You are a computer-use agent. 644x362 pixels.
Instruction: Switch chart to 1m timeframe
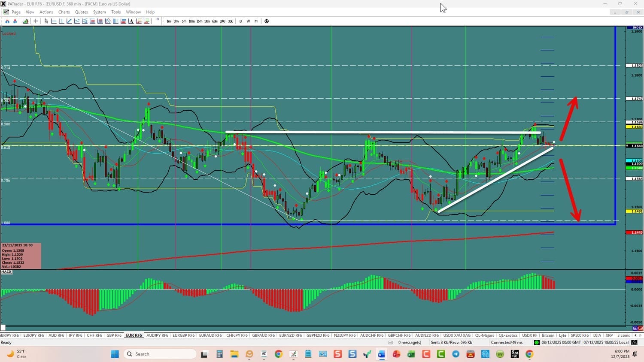pyautogui.click(x=169, y=21)
